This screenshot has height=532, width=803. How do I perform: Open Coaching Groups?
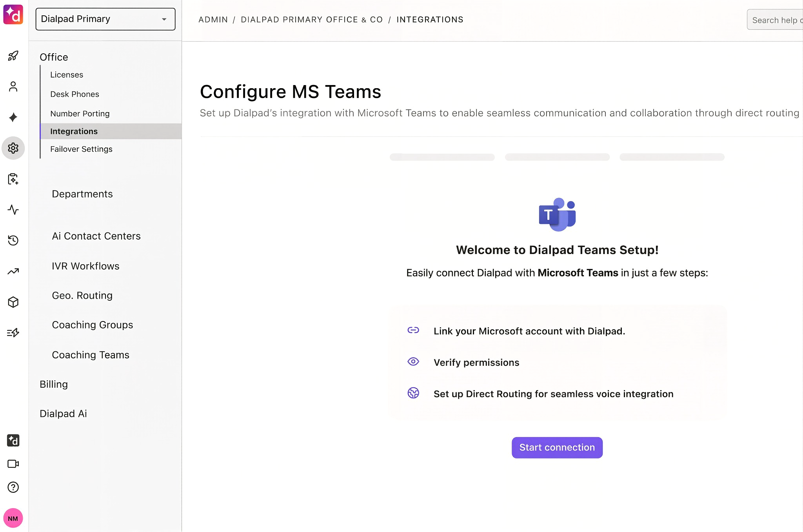click(x=93, y=325)
